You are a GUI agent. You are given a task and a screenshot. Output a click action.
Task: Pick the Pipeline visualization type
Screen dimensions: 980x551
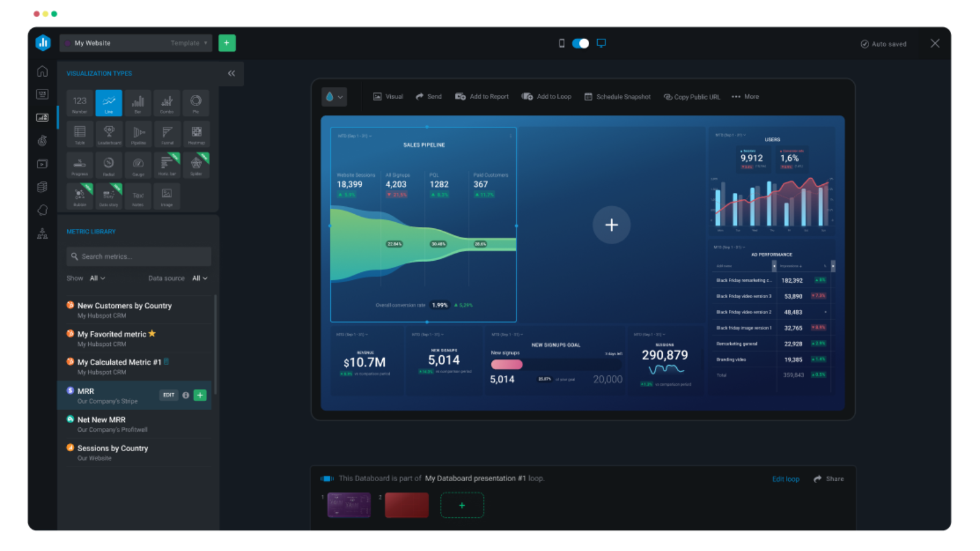[x=138, y=134]
